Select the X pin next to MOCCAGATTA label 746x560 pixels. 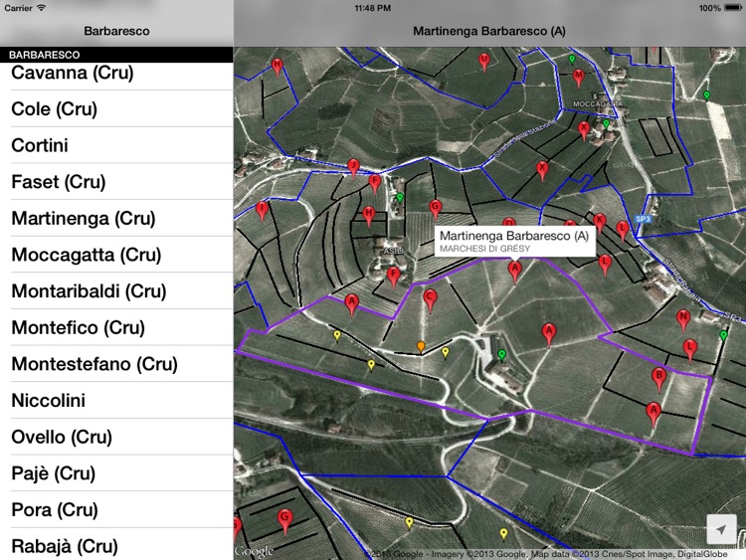pos(584,130)
